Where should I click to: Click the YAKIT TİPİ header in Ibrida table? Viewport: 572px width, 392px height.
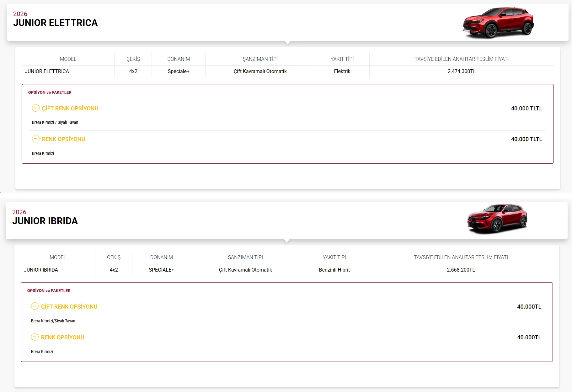[334, 257]
